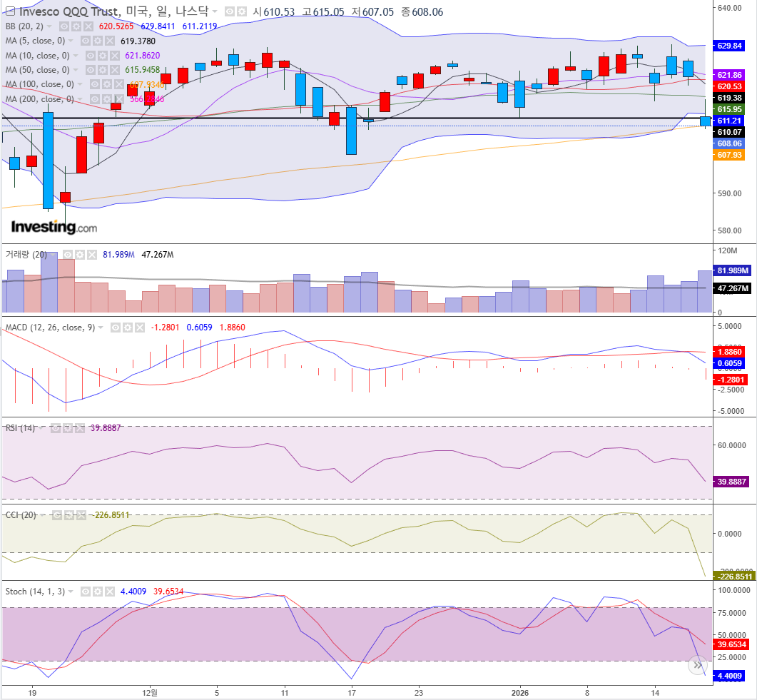Remove MA (100, close, 0) with its X icon

(x=118, y=84)
